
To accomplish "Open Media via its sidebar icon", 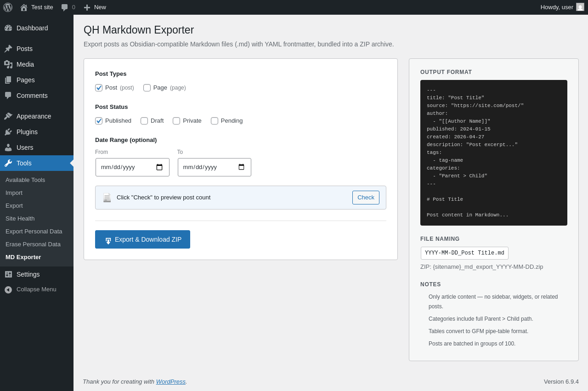I will pyautogui.click(x=8, y=64).
